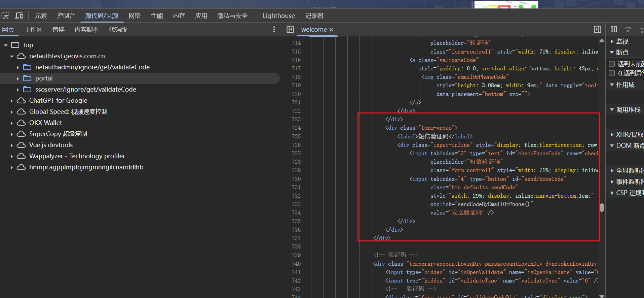Click the step over icon
The height and width of the screenshot is (298, 644).
628,30
